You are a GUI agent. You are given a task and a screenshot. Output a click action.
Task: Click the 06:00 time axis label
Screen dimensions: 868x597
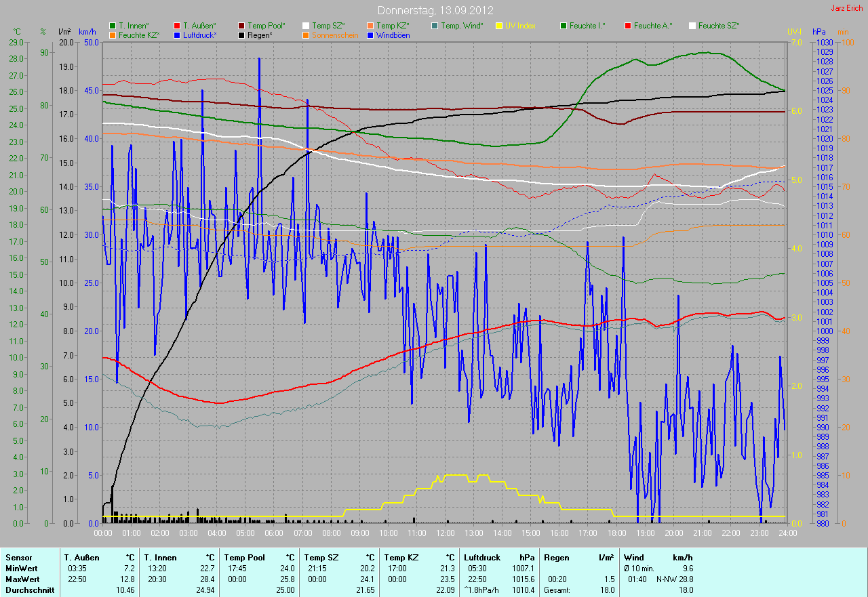pyautogui.click(x=274, y=533)
